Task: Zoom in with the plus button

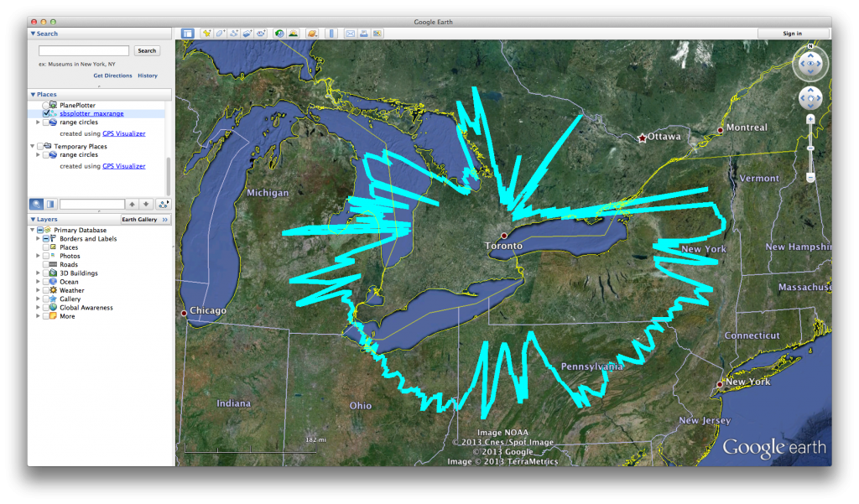Action: point(810,119)
